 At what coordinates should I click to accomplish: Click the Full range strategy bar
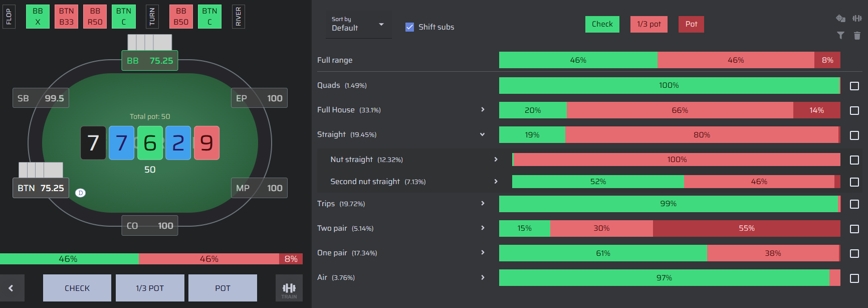[x=670, y=60]
